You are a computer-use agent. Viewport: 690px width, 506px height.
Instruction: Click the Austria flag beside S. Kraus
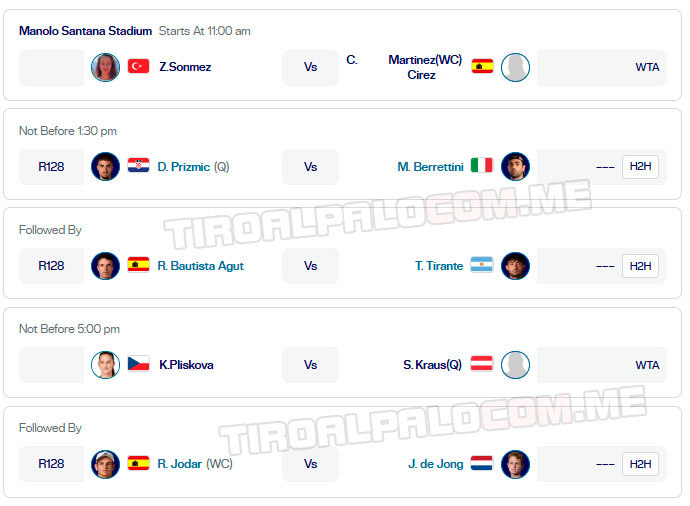[482, 364]
